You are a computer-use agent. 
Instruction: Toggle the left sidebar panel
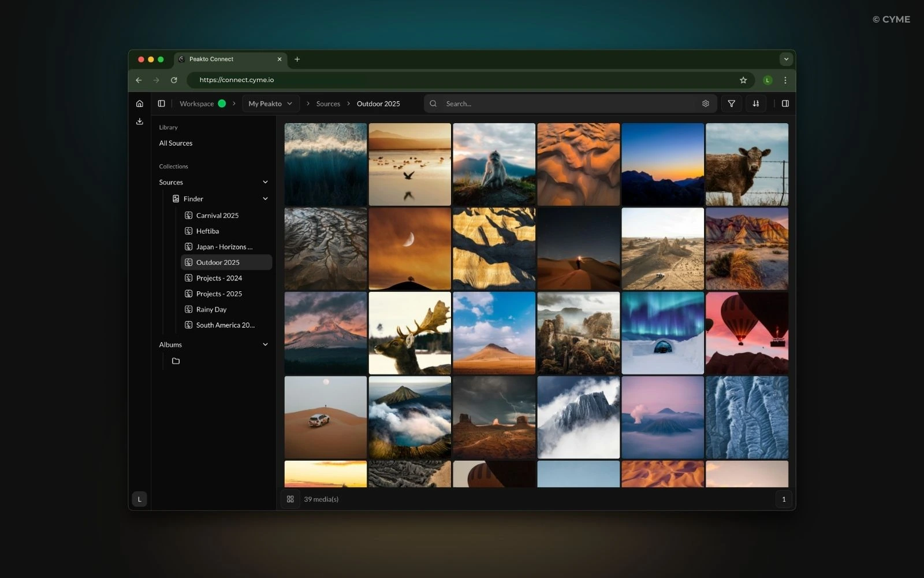click(162, 103)
